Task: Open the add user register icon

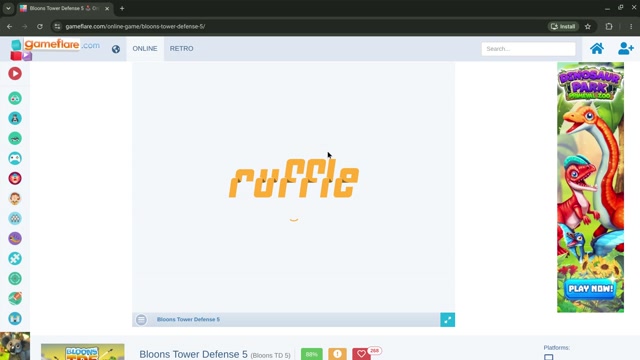Action: [625, 49]
